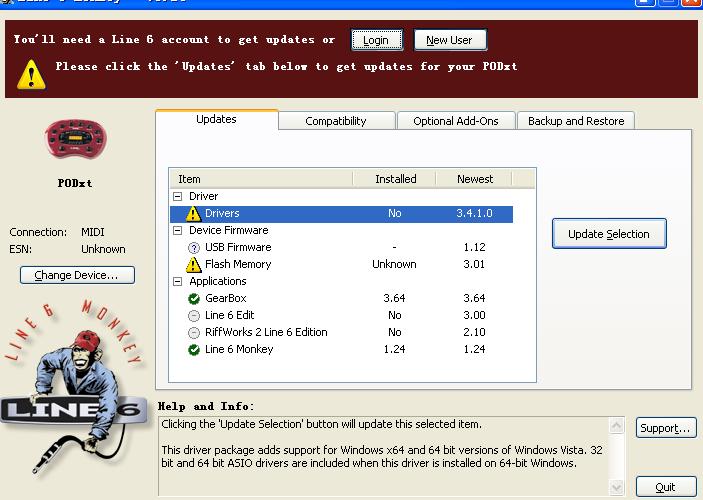703x500 pixels.
Task: Click the PODxt device image
Action: point(75,141)
